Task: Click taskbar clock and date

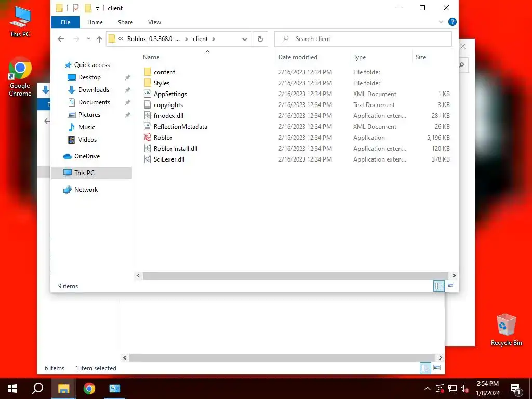Action: click(488, 389)
